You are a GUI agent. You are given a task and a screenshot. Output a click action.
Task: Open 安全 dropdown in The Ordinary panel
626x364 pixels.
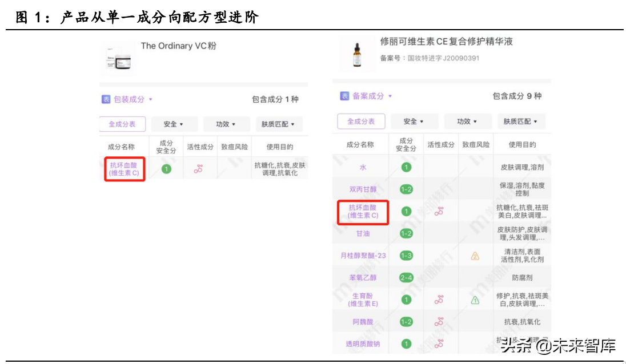[x=174, y=124]
